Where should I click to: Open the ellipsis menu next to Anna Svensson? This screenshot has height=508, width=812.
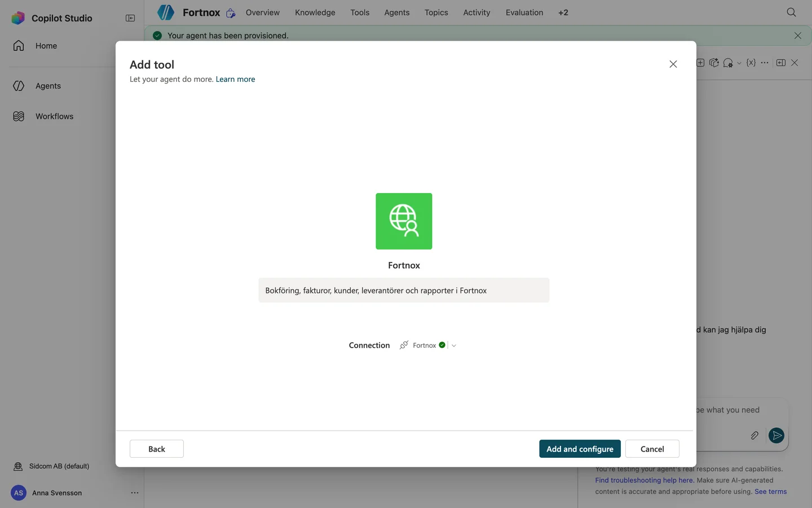[135, 493]
